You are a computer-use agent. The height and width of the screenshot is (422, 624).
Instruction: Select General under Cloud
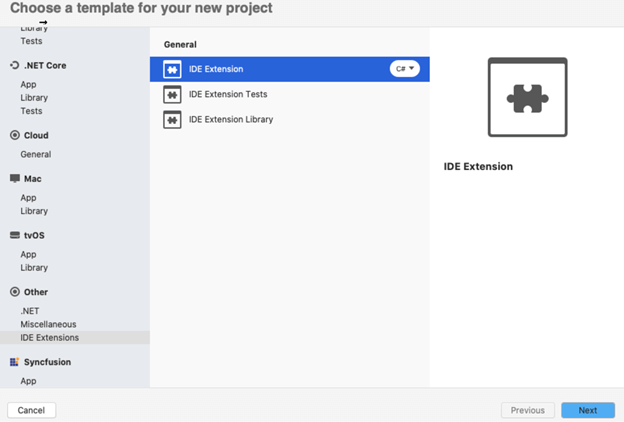click(36, 154)
